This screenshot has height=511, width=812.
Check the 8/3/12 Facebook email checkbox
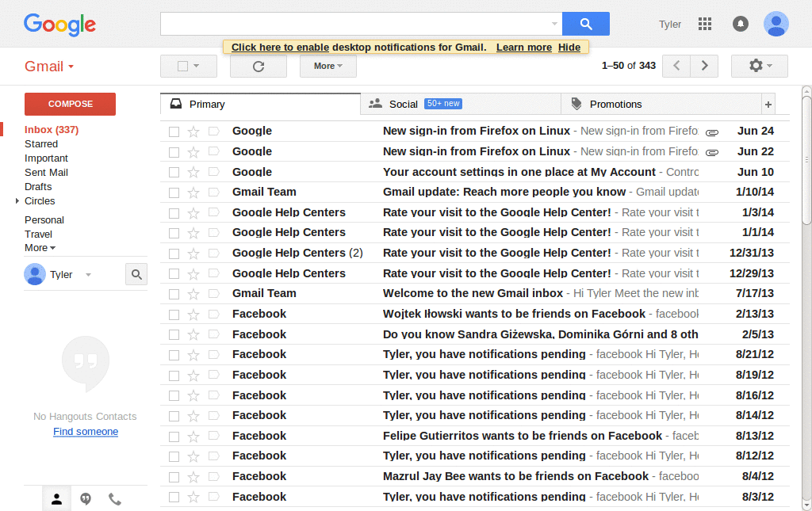(174, 498)
